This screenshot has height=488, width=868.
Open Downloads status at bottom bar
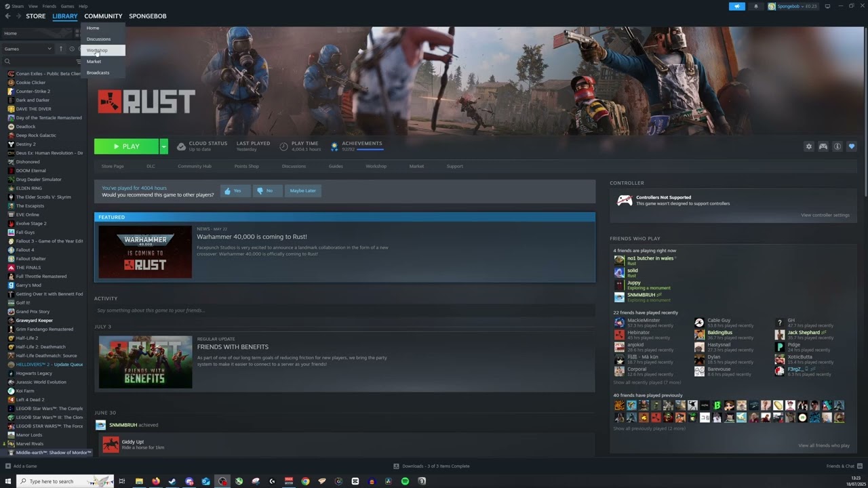point(431,466)
